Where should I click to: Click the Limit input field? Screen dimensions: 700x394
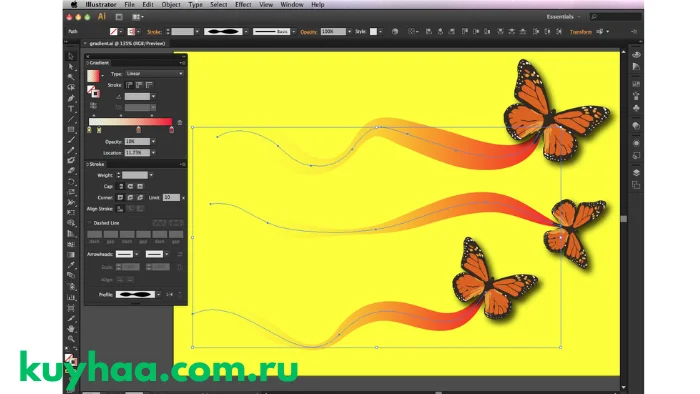tap(171, 197)
